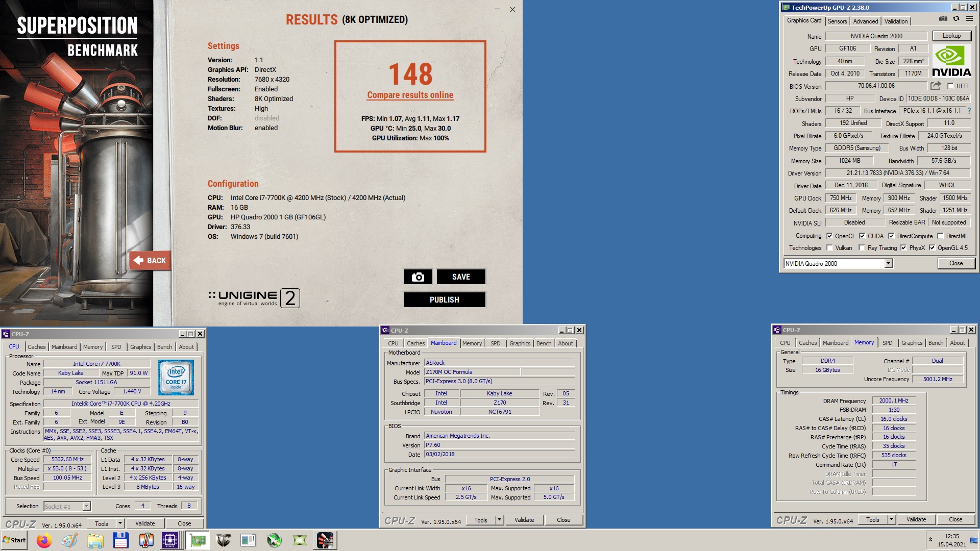Expand Tools arrow in CPU window of CPU-Z
Viewport: 980px width, 551px height.
click(120, 523)
